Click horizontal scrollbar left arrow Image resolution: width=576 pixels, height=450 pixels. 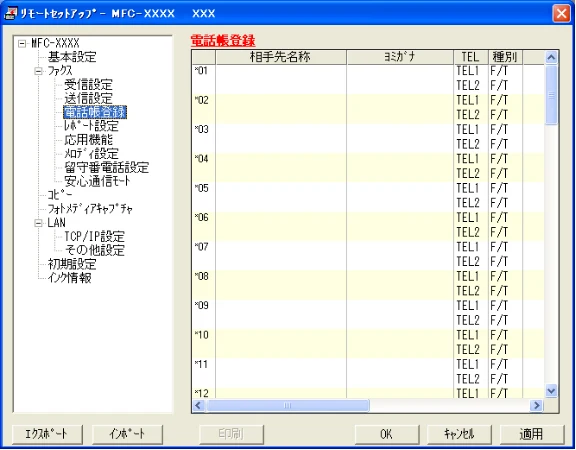tap(199, 406)
